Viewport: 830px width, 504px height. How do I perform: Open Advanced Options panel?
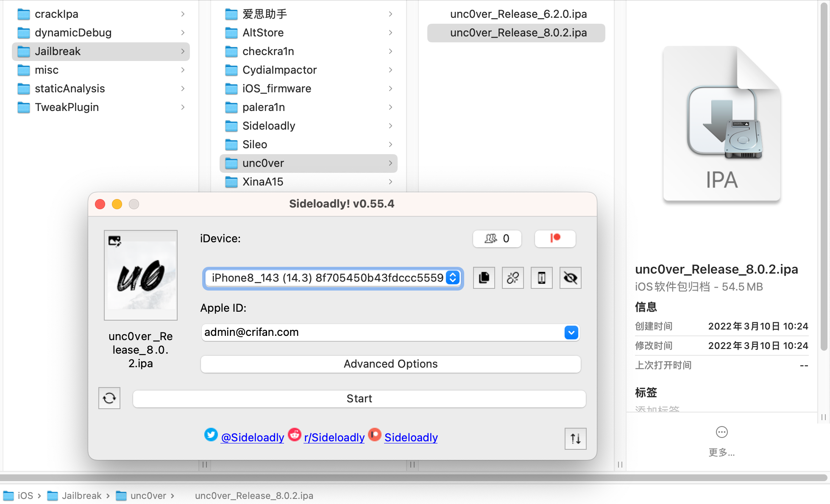coord(390,364)
